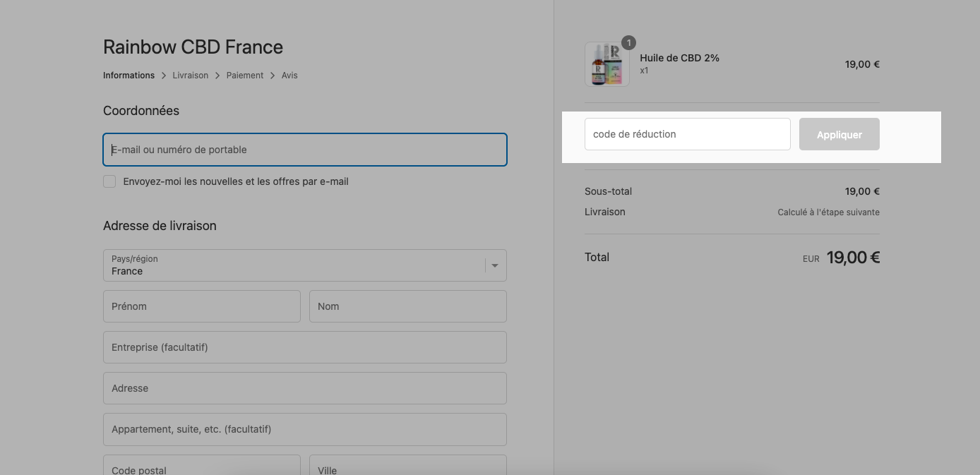Screen dimensions: 980x475
Task: Click the chevron before Avis breadcrumb
Action: click(273, 76)
